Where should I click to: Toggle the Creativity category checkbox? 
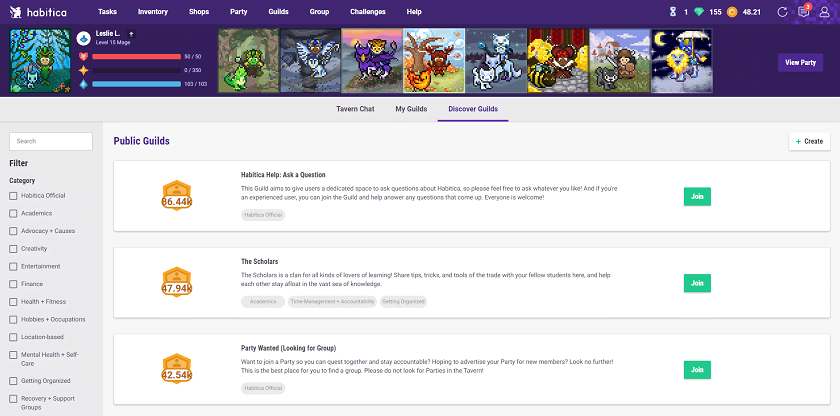pos(13,248)
